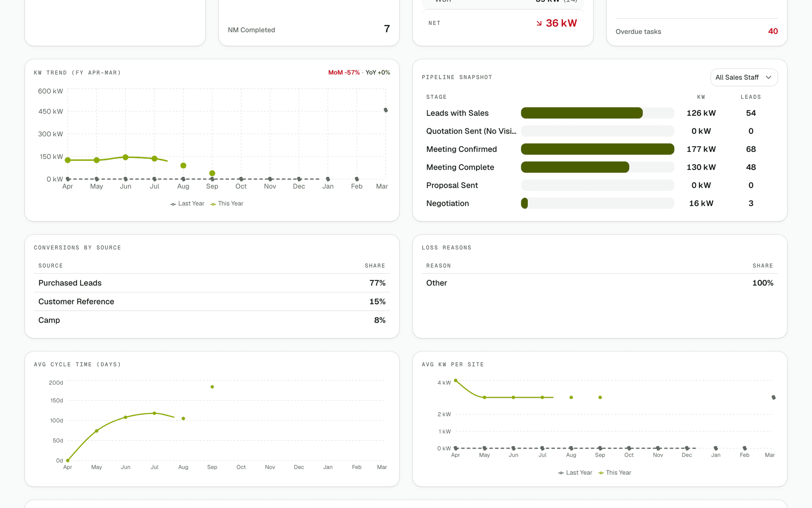The image size is (812, 508).
Task: Click the Mar point in Avg KW Per Site chart
Action: [x=773, y=397]
